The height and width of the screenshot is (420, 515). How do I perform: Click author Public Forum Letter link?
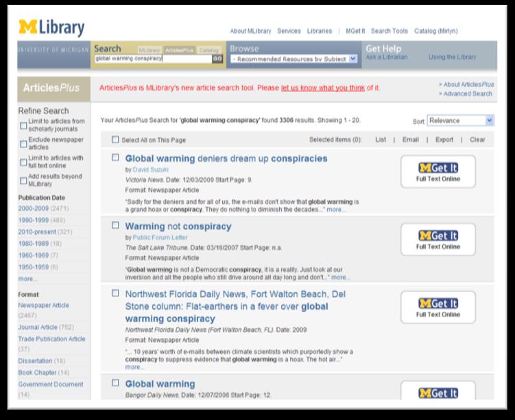[160, 237]
